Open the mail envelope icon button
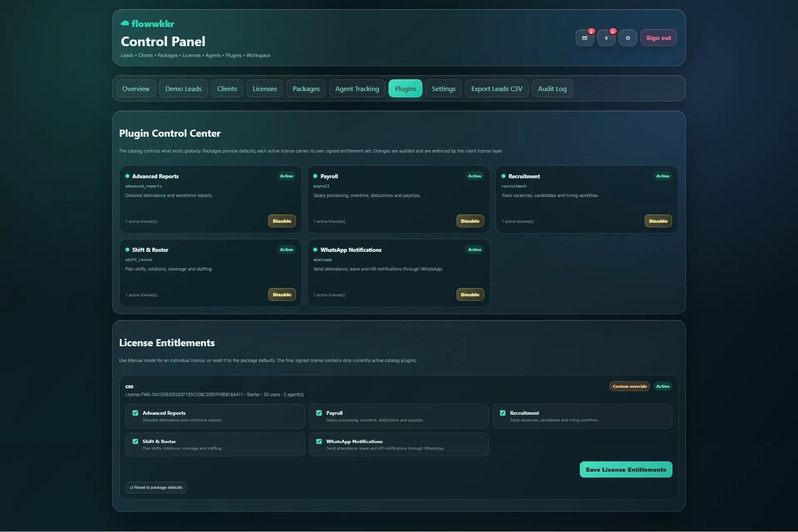Image resolution: width=798 pixels, height=532 pixels. pyautogui.click(x=584, y=38)
